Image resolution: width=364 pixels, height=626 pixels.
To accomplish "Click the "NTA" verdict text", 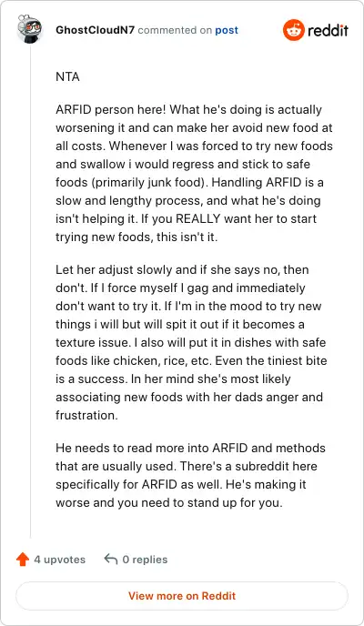I will [68, 76].
